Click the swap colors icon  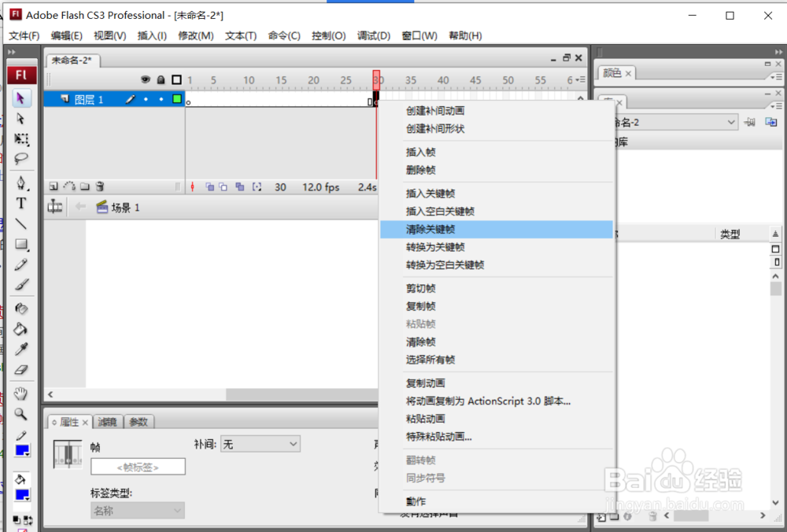point(28,520)
